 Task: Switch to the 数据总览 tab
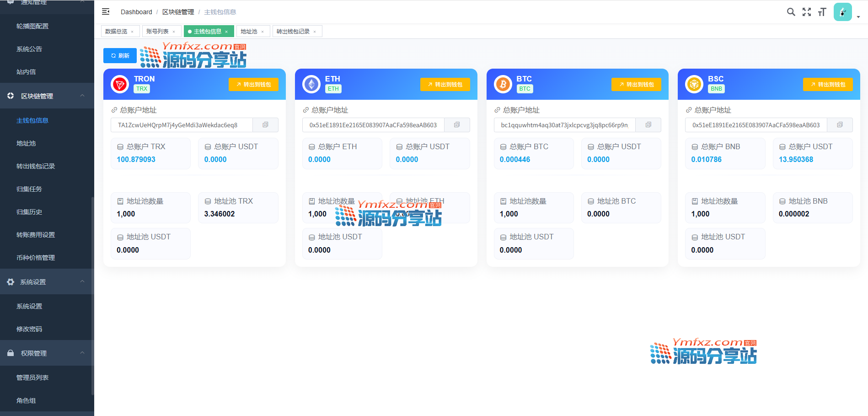116,32
